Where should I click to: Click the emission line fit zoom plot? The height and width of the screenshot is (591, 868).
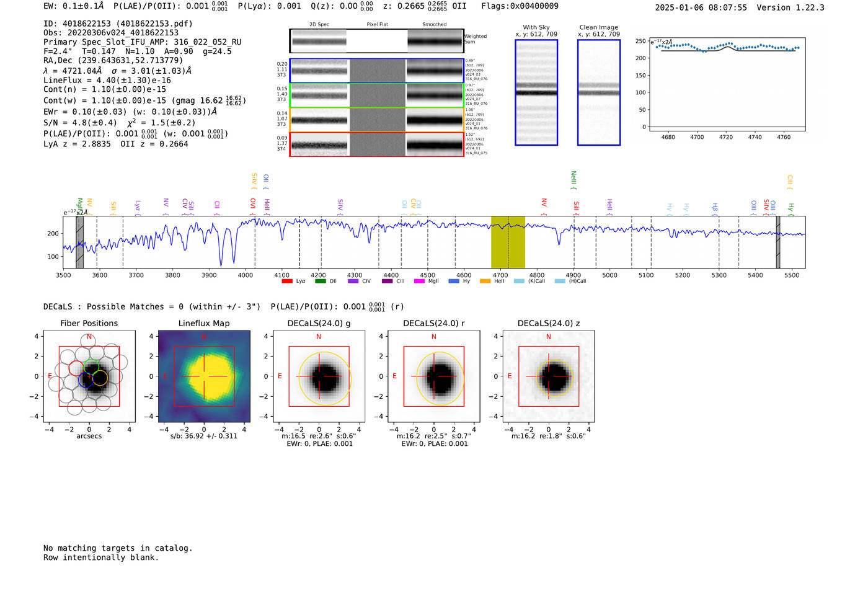tap(727, 84)
